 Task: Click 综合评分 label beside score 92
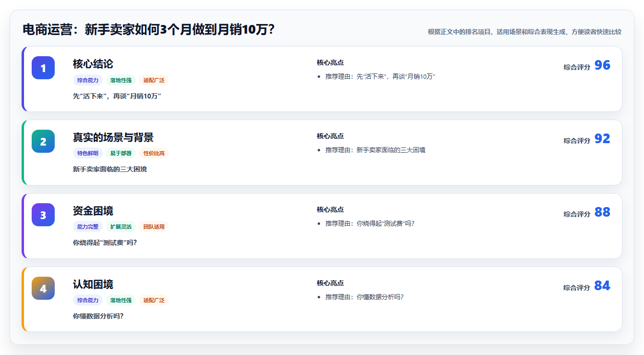coord(577,141)
